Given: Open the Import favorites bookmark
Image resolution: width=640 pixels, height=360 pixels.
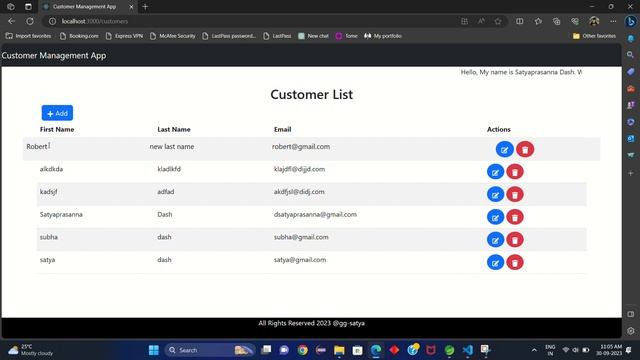Looking at the screenshot, I should [x=28, y=36].
